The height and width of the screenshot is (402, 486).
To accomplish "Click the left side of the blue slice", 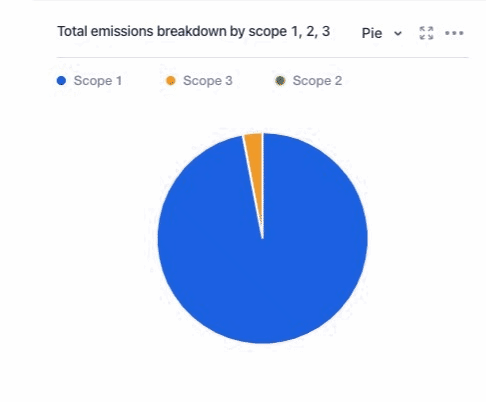I will tap(173, 238).
